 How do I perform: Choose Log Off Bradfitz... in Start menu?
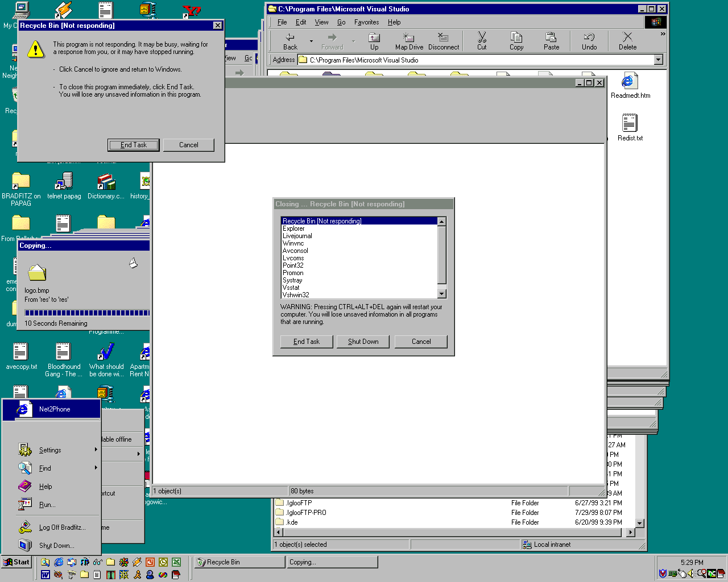(x=51, y=527)
